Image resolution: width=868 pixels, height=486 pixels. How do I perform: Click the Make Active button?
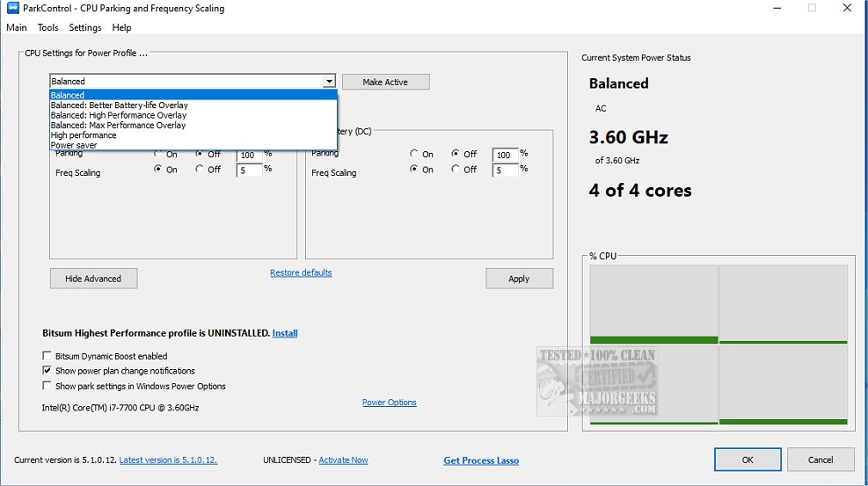click(x=385, y=82)
